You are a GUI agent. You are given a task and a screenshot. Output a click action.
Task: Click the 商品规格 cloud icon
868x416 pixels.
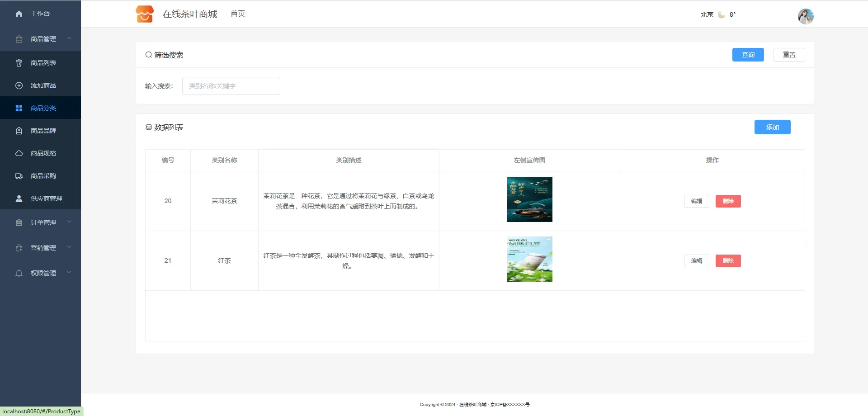19,153
